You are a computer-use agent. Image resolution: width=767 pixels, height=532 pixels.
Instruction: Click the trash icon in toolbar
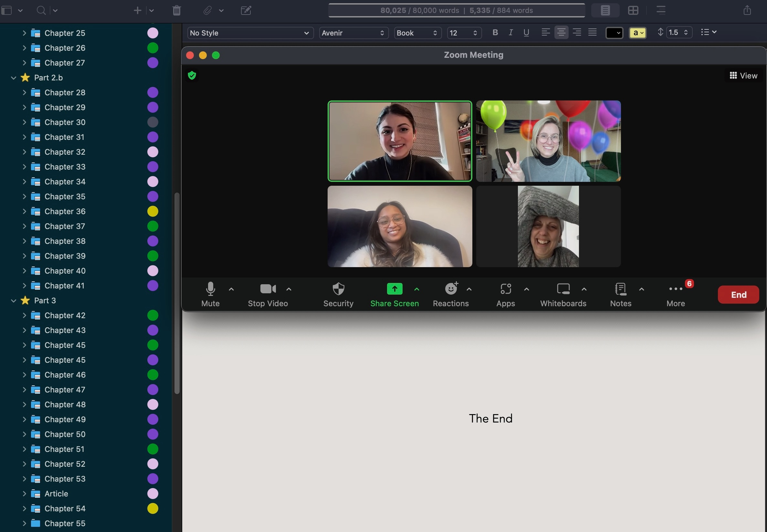(177, 10)
